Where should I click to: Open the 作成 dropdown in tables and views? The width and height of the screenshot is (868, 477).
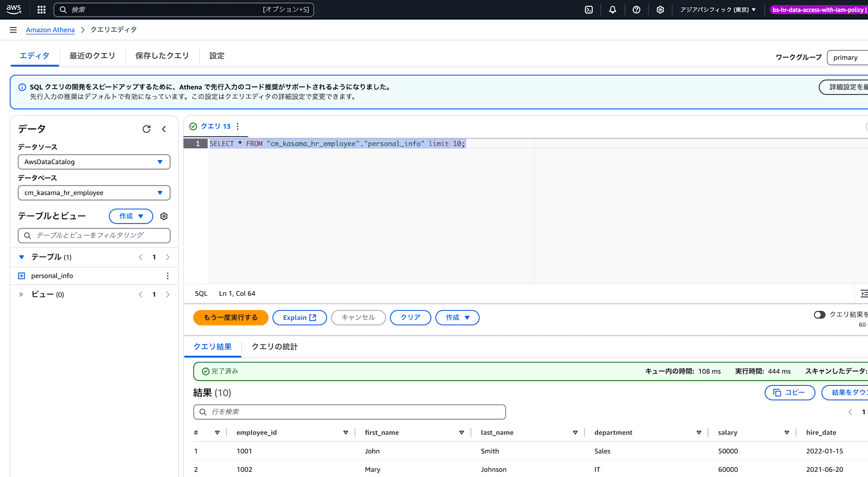point(131,216)
